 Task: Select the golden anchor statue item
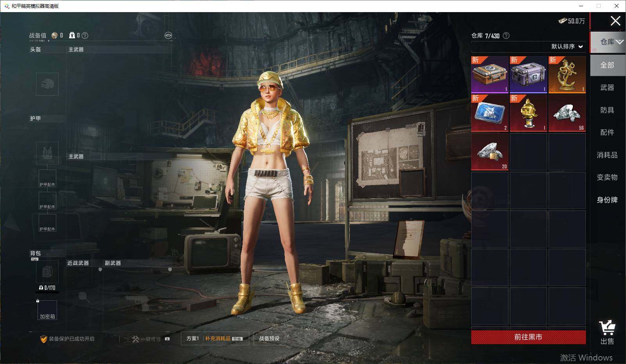click(x=567, y=75)
